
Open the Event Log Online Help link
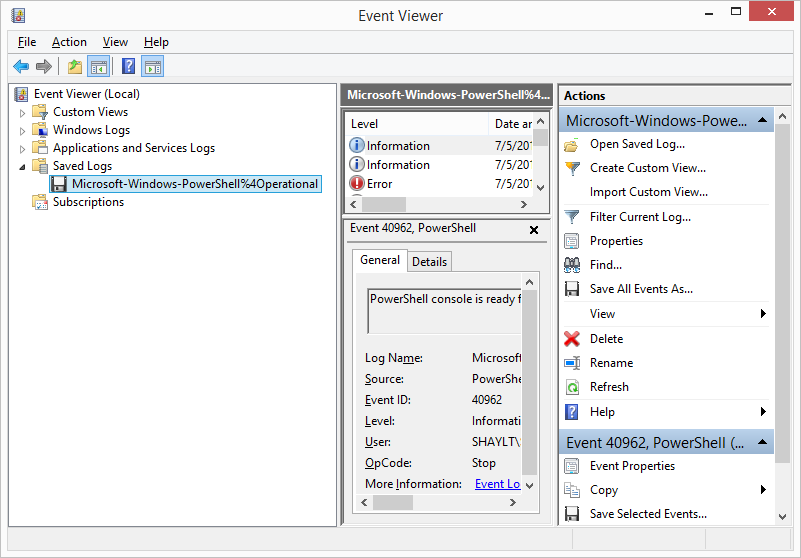(x=497, y=484)
